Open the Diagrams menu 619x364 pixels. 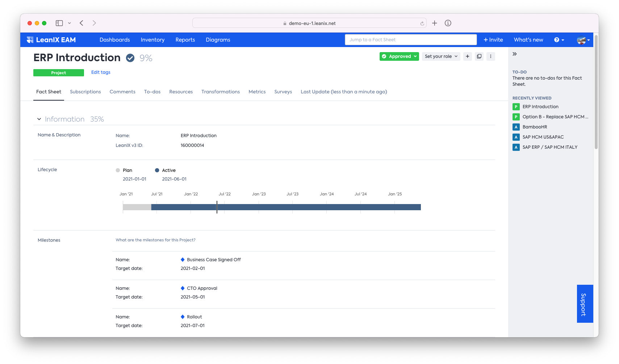pyautogui.click(x=218, y=40)
